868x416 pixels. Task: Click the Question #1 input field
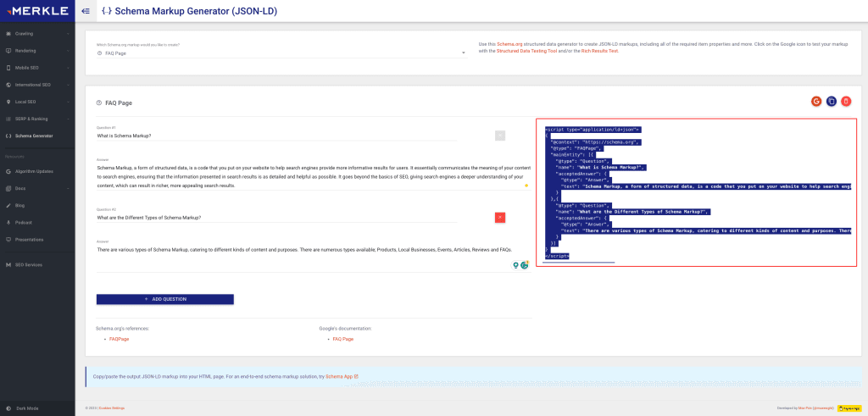pyautogui.click(x=277, y=136)
